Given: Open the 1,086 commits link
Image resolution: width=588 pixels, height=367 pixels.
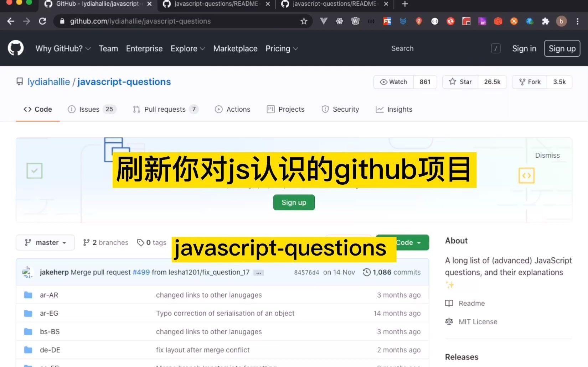Looking at the screenshot, I should [392, 272].
